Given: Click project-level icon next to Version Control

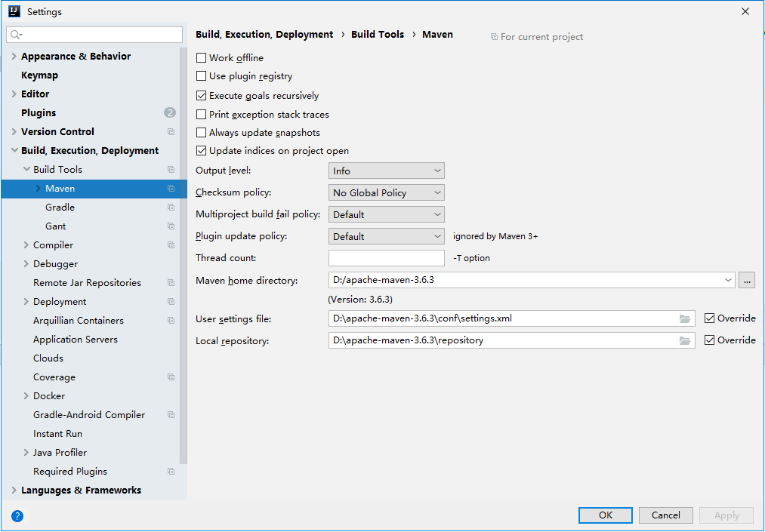Looking at the screenshot, I should (x=171, y=131).
